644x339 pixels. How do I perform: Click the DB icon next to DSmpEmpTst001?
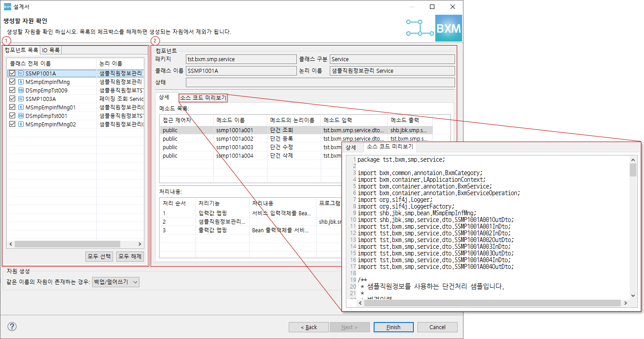(x=21, y=116)
